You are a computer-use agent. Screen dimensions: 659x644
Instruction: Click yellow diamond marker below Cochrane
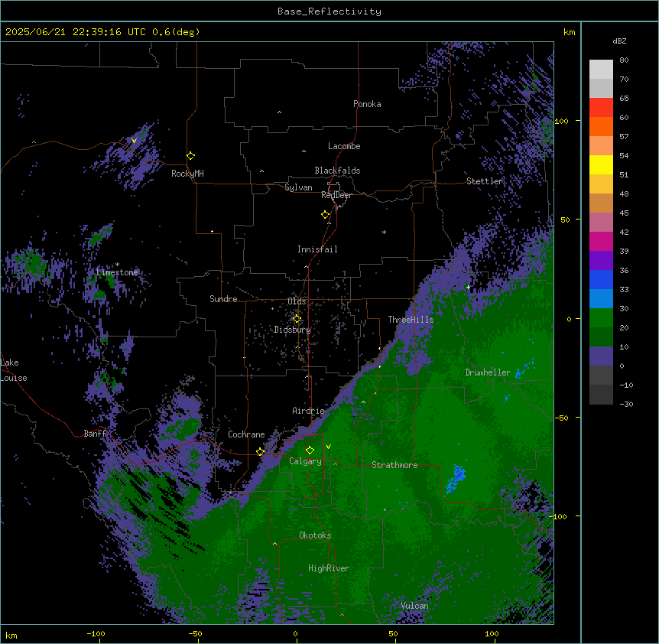pyautogui.click(x=261, y=451)
